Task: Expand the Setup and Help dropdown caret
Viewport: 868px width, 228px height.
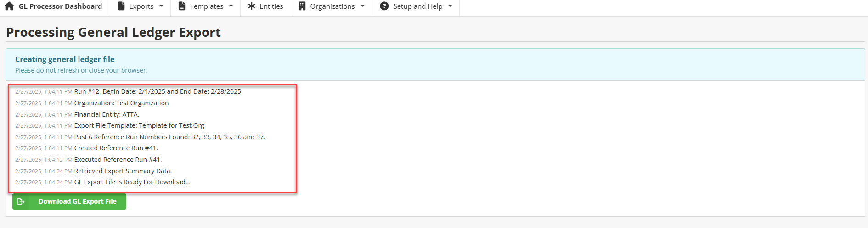Action: pyautogui.click(x=450, y=6)
